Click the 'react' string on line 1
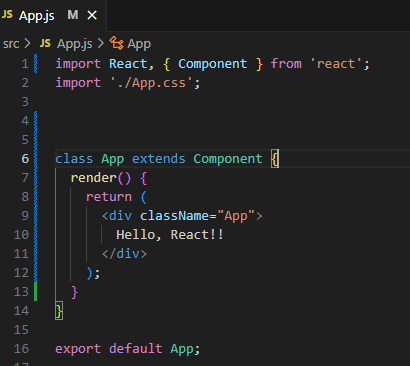Viewport: 410px width, 366px height. point(336,63)
